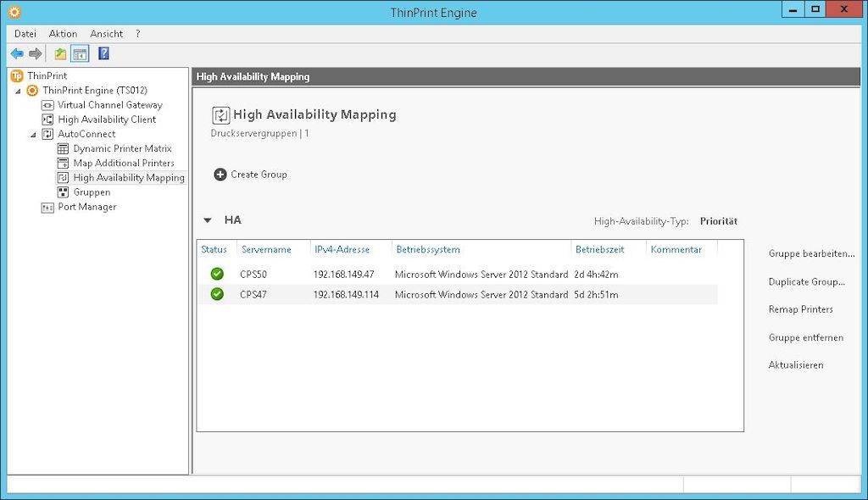Screen dimensions: 868x500
Task: Click the High Availability Mapping heading icon
Action: (221, 115)
